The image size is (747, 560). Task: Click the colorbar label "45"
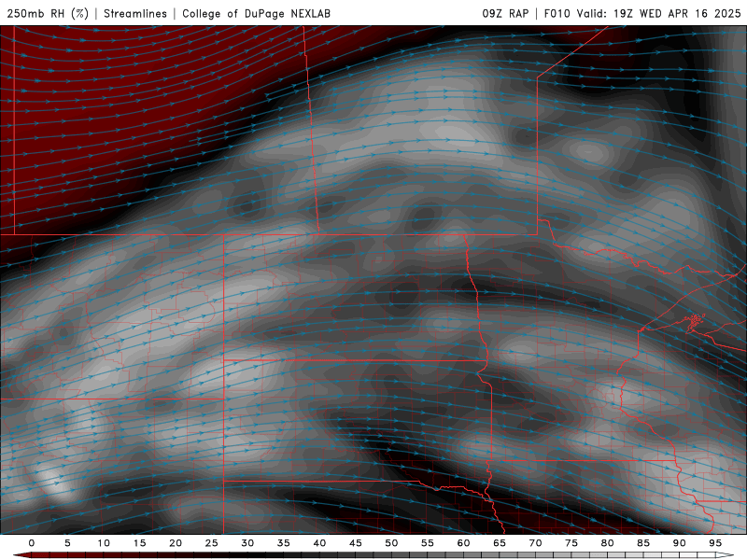click(x=355, y=543)
